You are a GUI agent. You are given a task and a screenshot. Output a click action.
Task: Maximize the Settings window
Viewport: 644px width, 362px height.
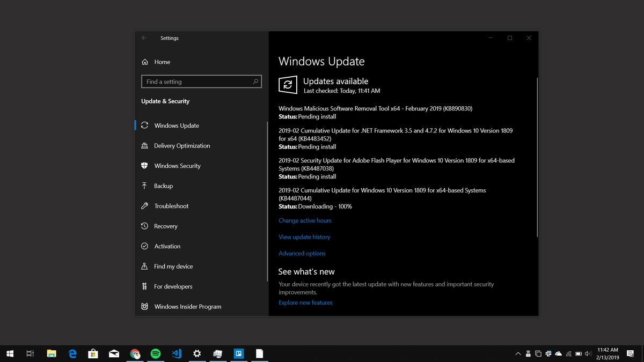(510, 38)
